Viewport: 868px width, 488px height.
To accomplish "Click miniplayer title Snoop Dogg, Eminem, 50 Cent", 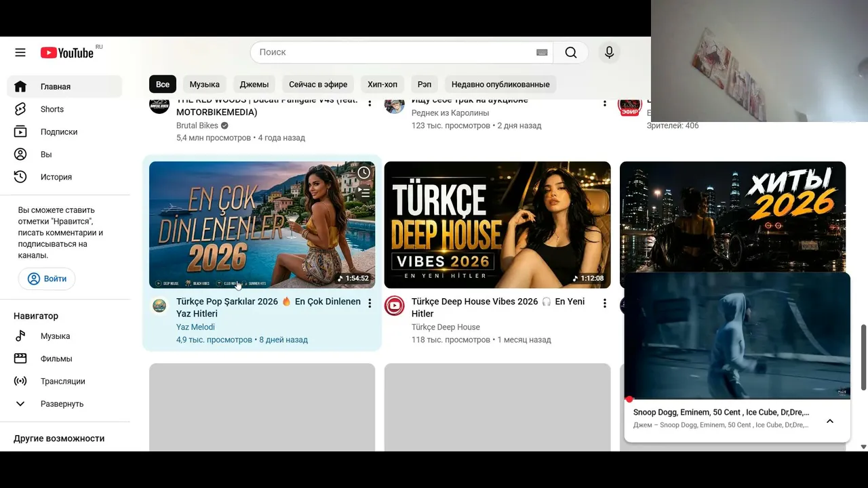I will pos(721,412).
